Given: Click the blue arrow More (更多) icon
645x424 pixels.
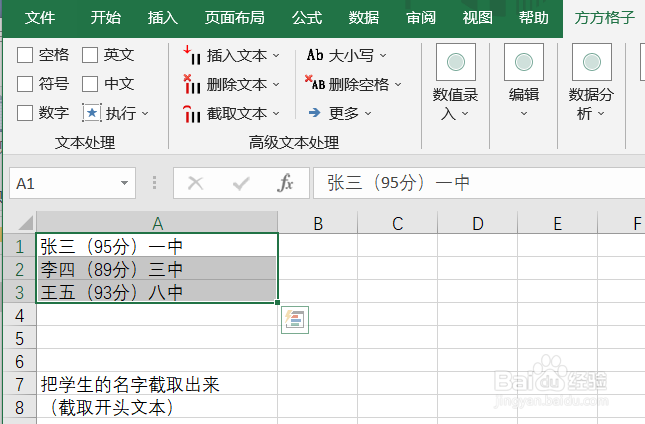Looking at the screenshot, I should pos(315,113).
